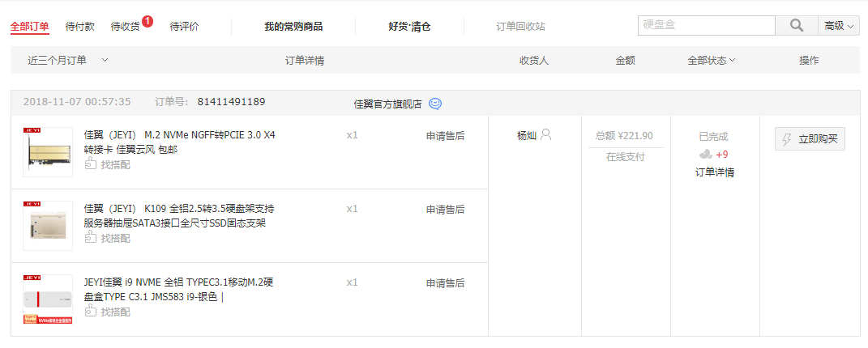Click the 收货人 column header
The width and height of the screenshot is (868, 348).
point(534,60)
